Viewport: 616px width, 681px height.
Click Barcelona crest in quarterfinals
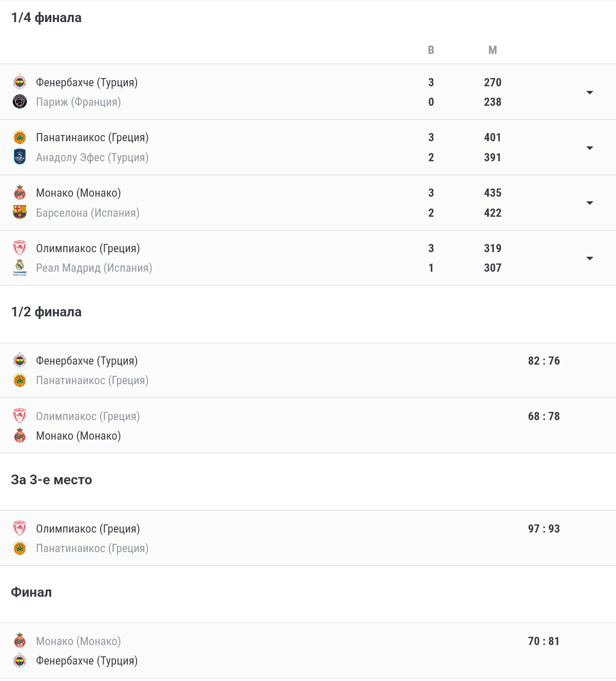tap(20, 212)
